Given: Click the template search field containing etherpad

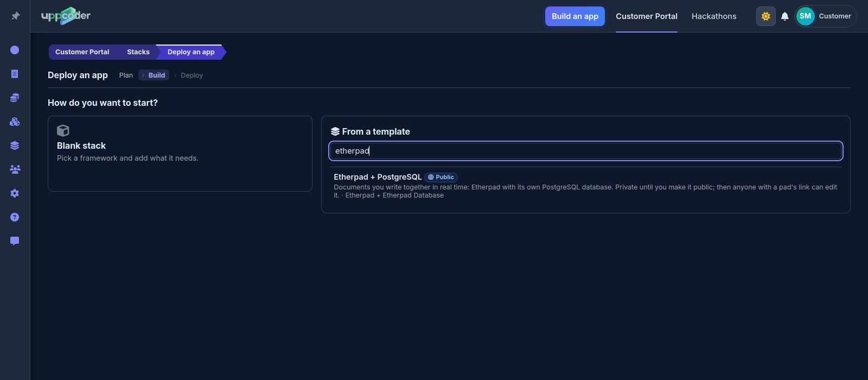Looking at the screenshot, I should (586, 151).
